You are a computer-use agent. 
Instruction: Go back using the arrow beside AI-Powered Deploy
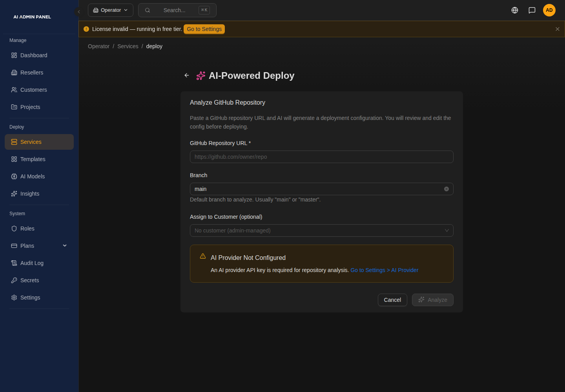(x=187, y=75)
